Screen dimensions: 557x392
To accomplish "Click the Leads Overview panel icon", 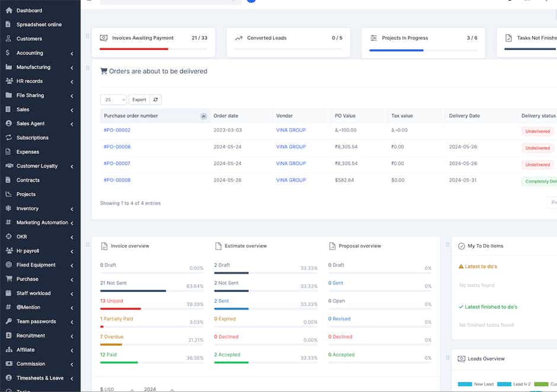I will point(461,358).
